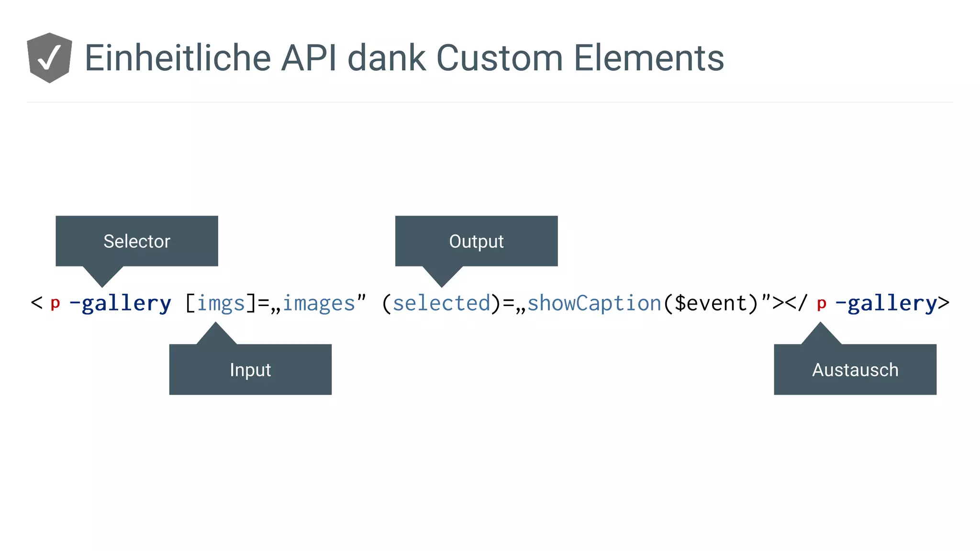Click the Input callout box
The height and width of the screenshot is (551, 980).
click(250, 370)
